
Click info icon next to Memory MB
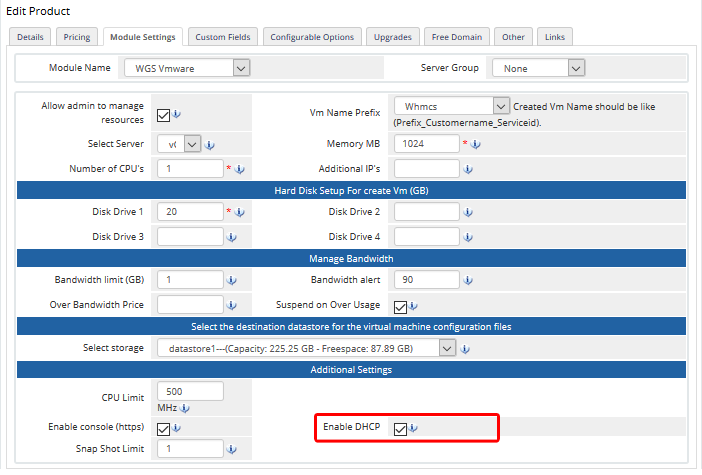[x=476, y=145]
